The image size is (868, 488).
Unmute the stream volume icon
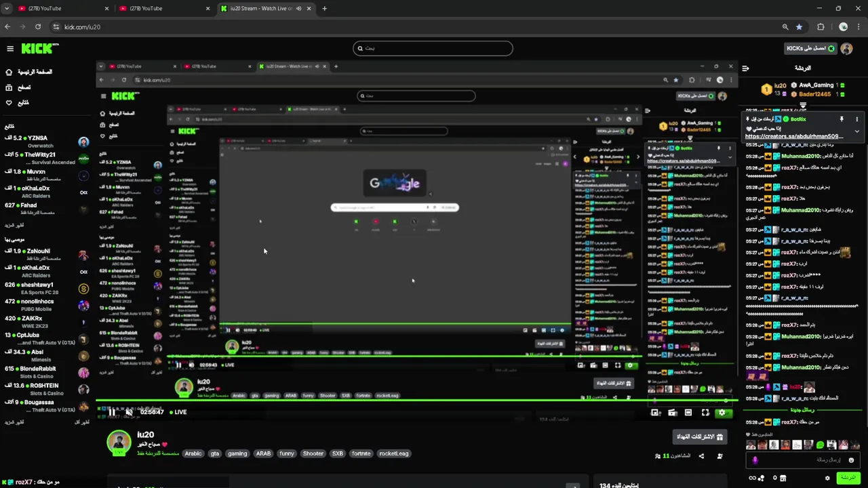pos(129,412)
